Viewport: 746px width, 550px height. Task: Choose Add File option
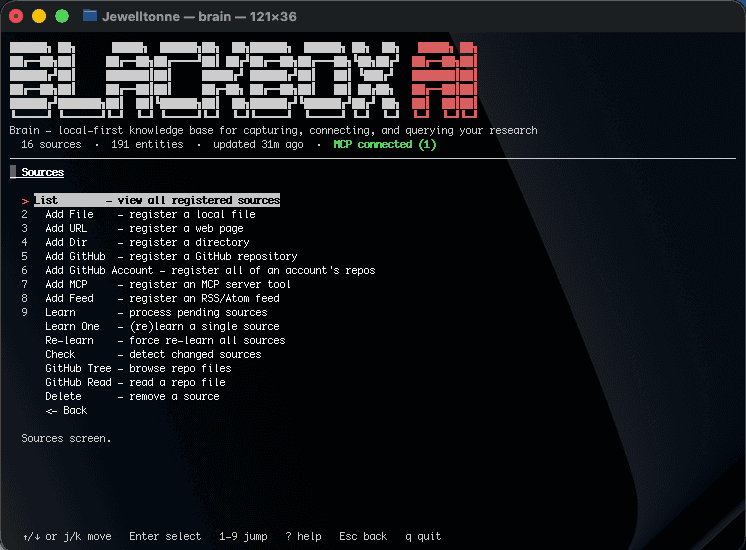click(x=150, y=215)
